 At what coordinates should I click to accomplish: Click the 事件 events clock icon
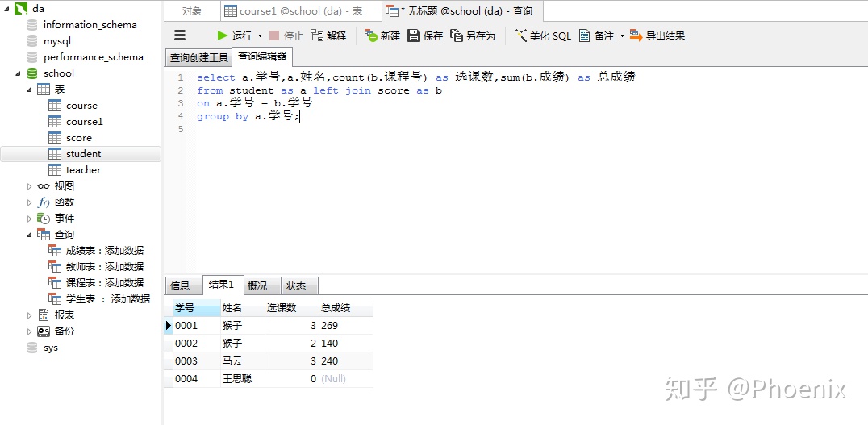44,219
